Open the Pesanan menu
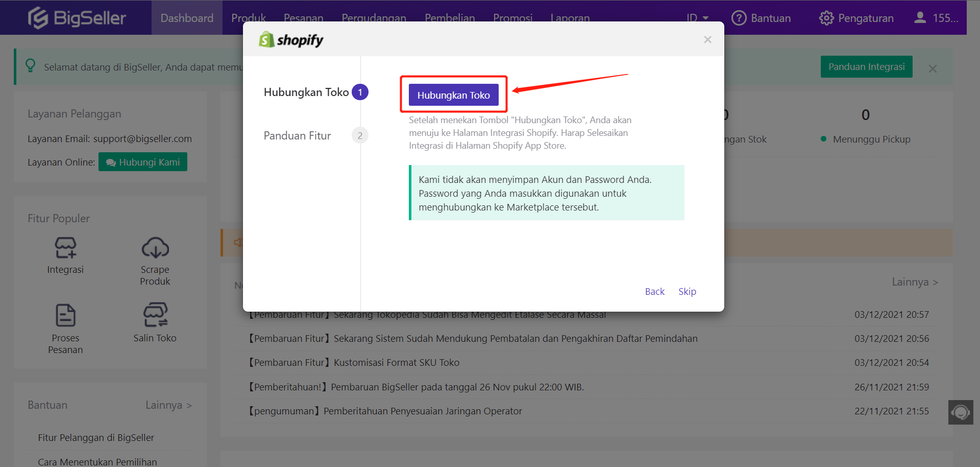The width and height of the screenshot is (980, 467). (x=304, y=18)
